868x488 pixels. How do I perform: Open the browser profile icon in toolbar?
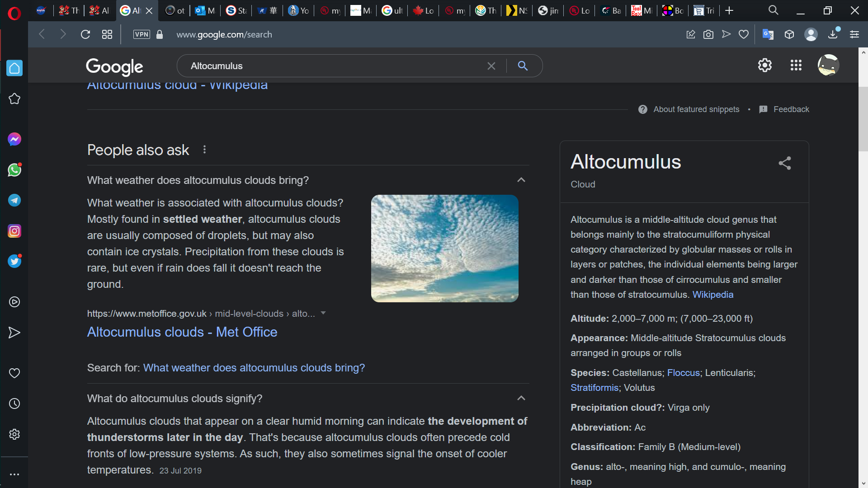point(811,34)
